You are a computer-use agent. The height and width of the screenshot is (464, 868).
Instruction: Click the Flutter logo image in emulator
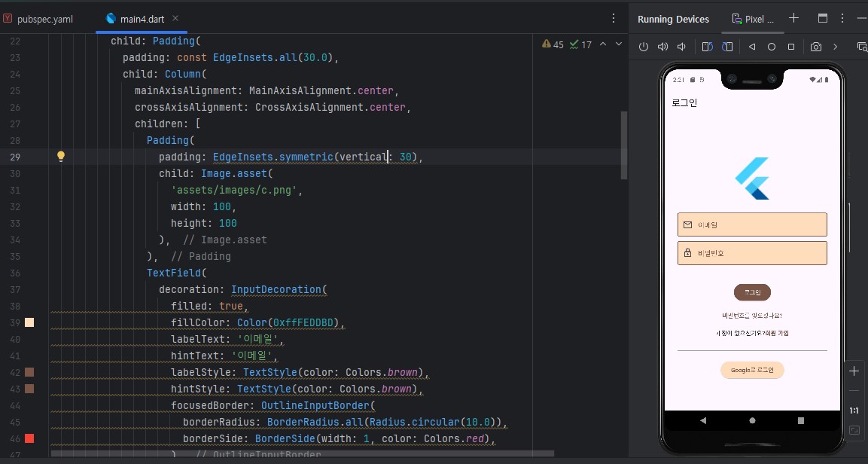[x=752, y=179]
